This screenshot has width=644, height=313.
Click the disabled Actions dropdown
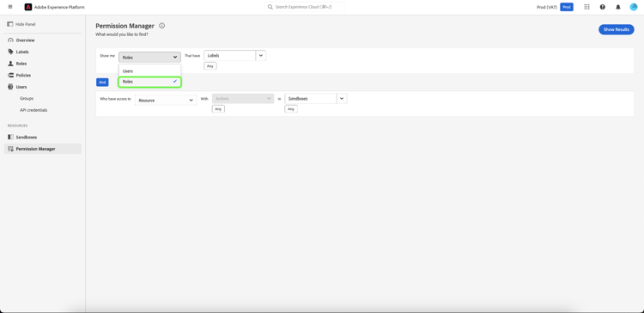[243, 99]
